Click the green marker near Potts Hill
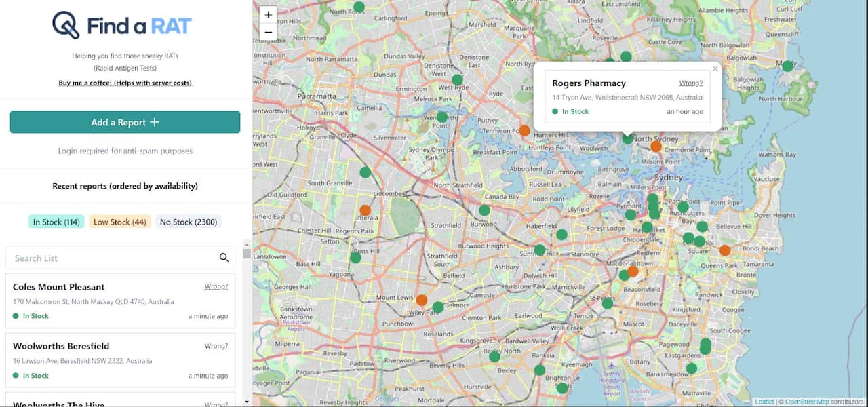Image resolution: width=868 pixels, height=407 pixels. [356, 258]
